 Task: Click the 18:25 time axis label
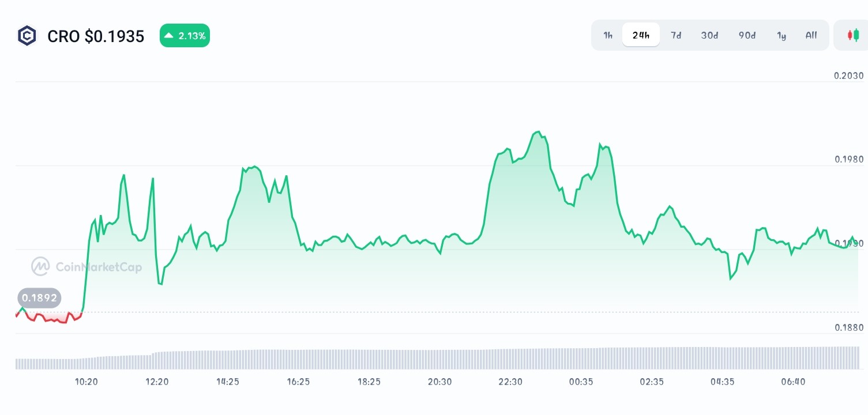pos(369,382)
